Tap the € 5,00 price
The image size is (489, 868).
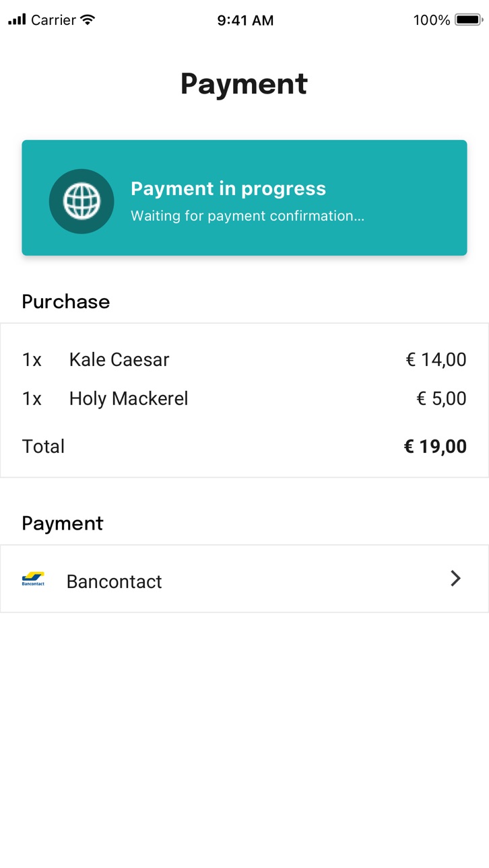[x=441, y=398]
